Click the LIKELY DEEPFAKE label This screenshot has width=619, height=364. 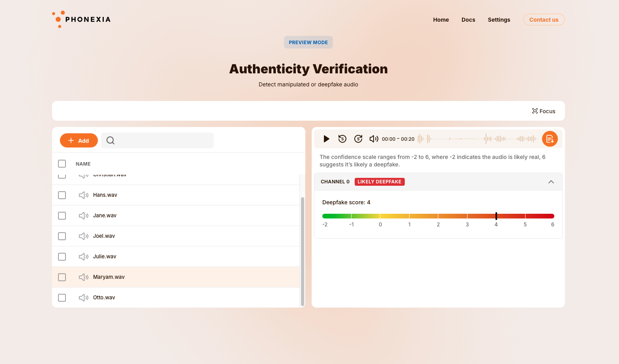coord(380,182)
